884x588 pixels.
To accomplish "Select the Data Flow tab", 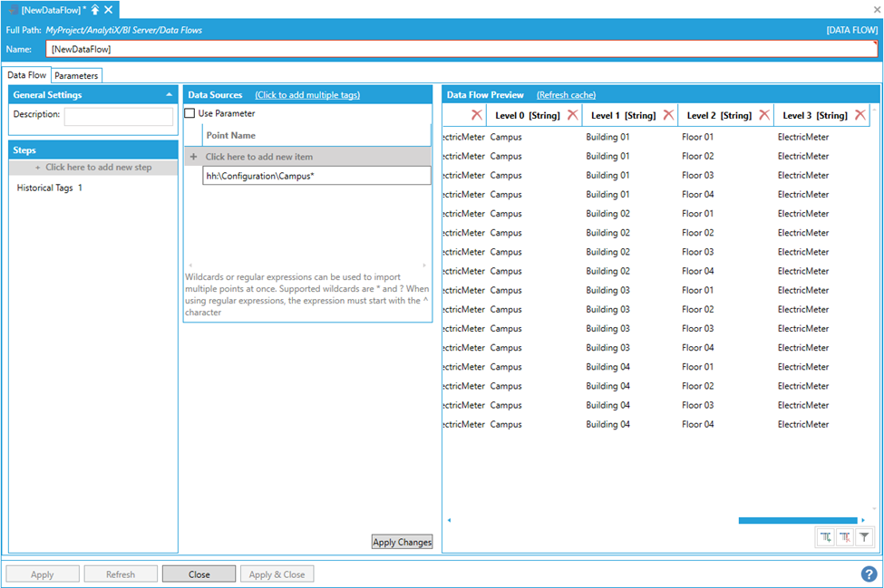I will (26, 75).
